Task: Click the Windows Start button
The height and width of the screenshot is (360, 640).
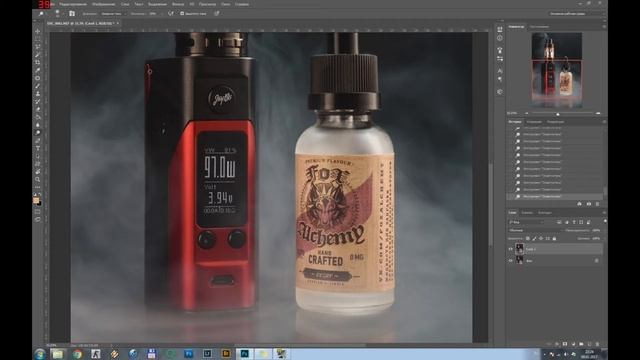Action: coord(40,353)
